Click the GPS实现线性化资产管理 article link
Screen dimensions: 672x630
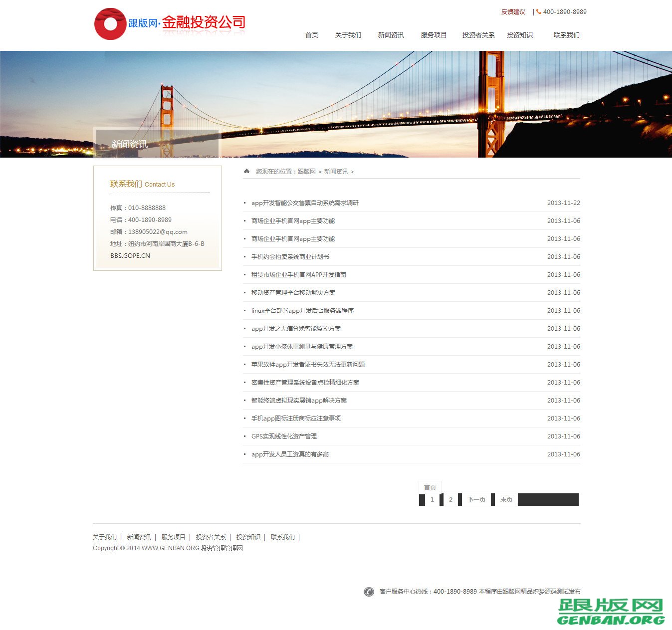coord(284,436)
